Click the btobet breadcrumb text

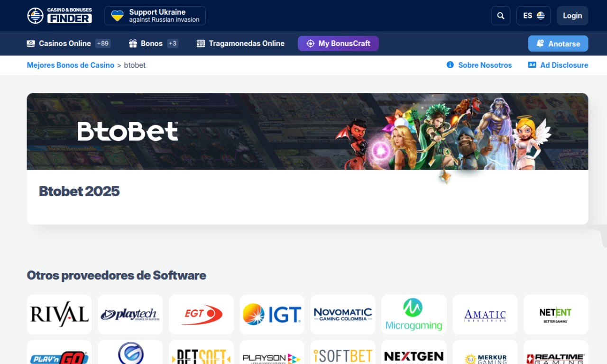[135, 65]
